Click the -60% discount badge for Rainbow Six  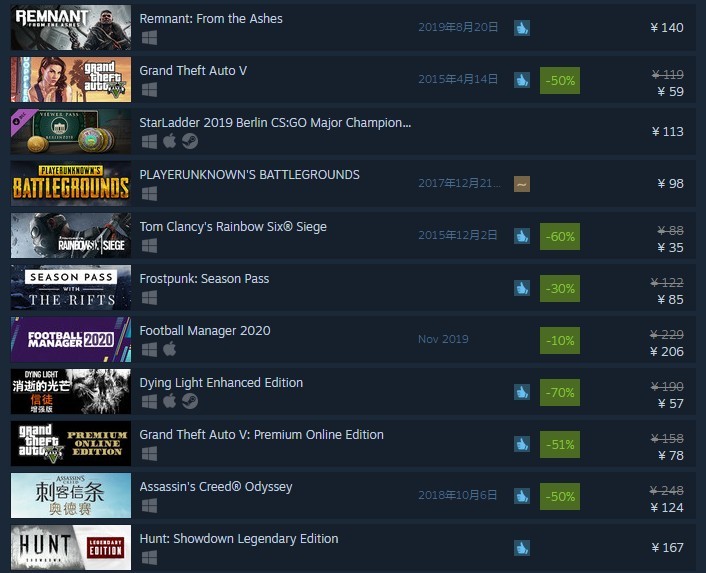(560, 236)
